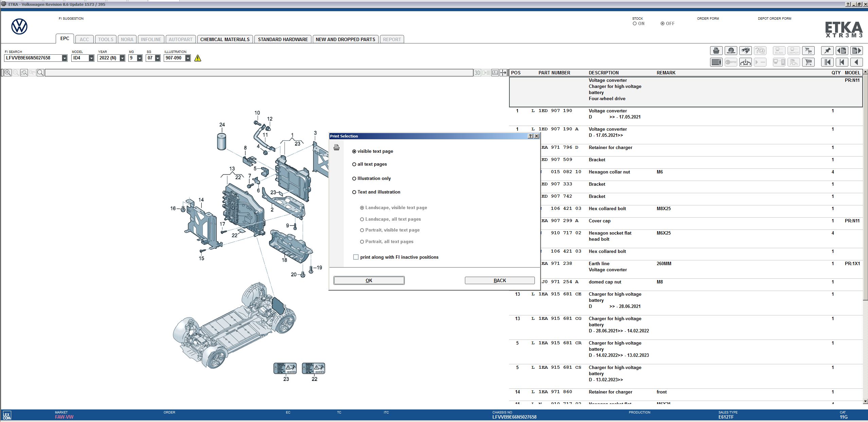Screen dimensions: 868x422
Task: Open the ILLUSTRATION 907-090 dropdown
Action: click(188, 58)
